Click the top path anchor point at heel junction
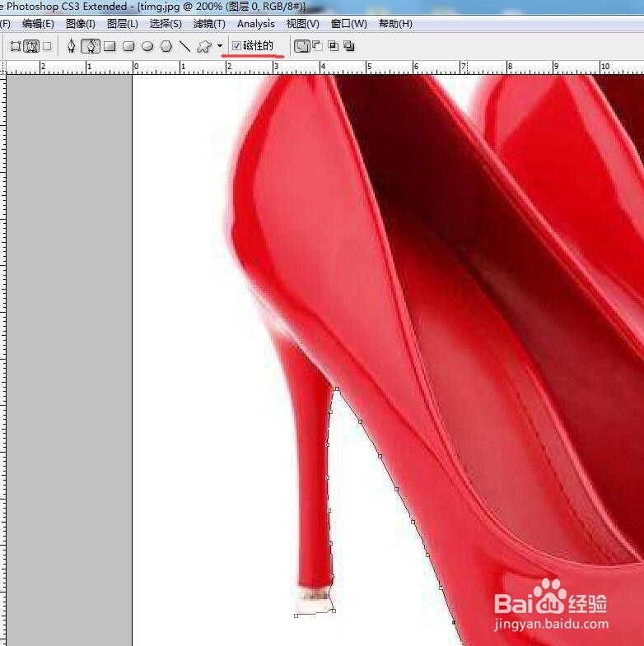 [x=338, y=388]
